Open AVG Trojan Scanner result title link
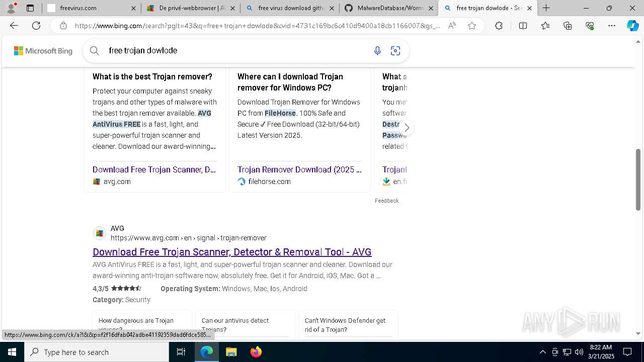This screenshot has height=362, width=644. pos(232,252)
